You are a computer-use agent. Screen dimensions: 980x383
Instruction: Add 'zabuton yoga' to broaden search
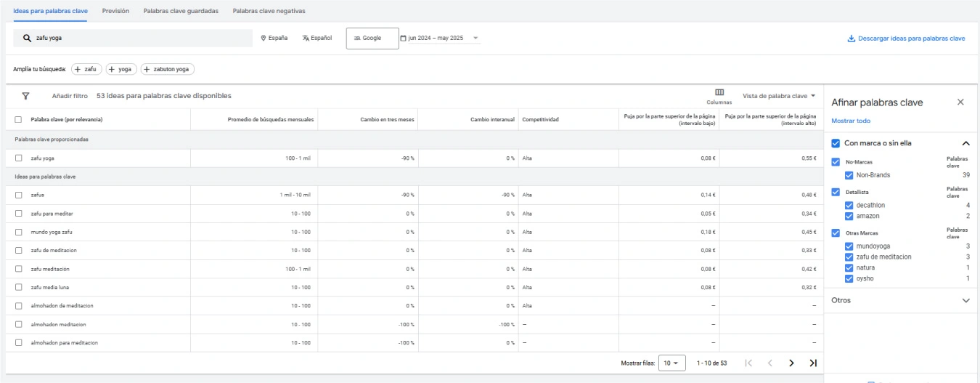tap(168, 69)
